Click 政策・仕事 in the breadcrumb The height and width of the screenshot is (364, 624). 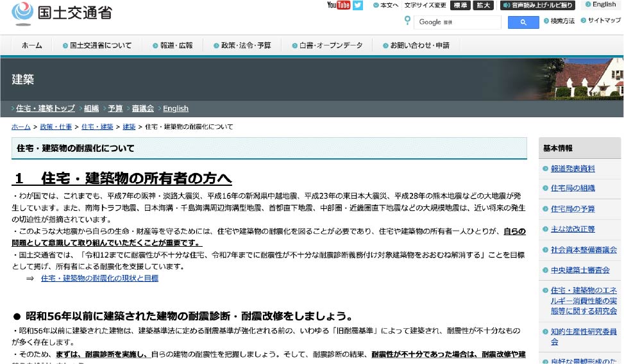[56, 127]
